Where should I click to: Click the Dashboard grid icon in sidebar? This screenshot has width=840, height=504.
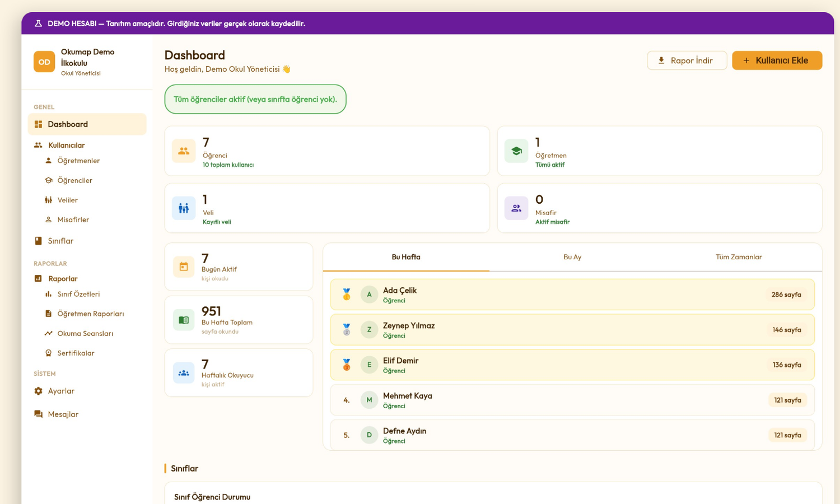(38, 124)
